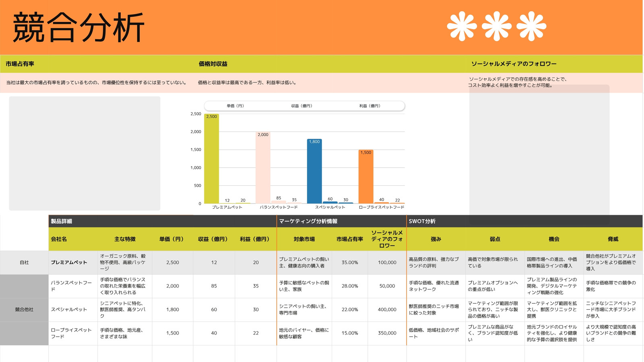Select the 35.00% market share cell
Image resolution: width=644 pixels, height=362 pixels.
350,263
